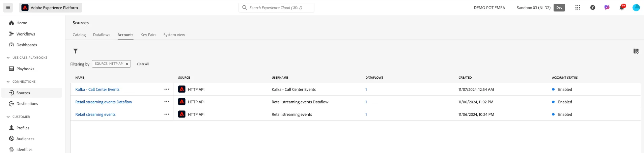
Task: Click created date 11/07/2024, 12:54 AM
Action: coord(476,90)
